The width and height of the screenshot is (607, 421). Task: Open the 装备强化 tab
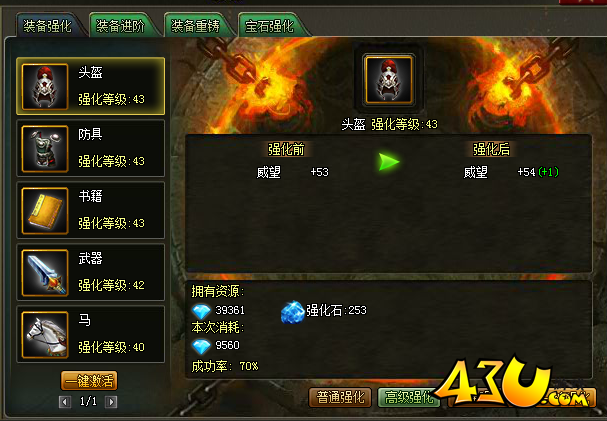(47, 26)
